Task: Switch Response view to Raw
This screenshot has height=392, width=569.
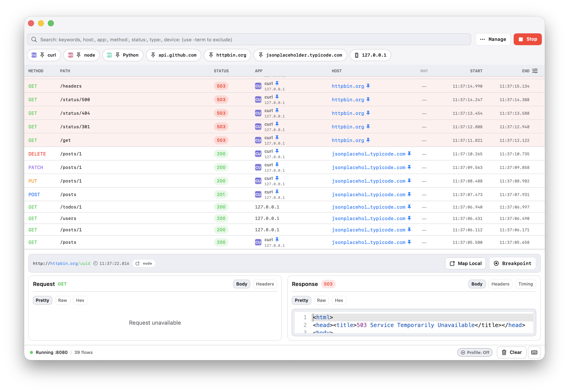Action: tap(321, 300)
